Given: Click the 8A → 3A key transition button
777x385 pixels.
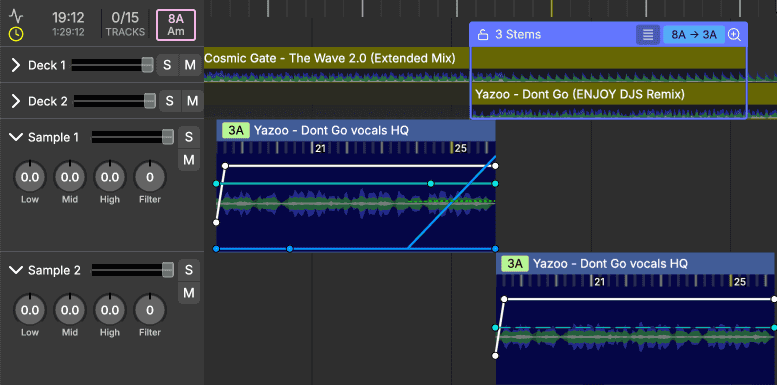Looking at the screenshot, I should (x=694, y=35).
